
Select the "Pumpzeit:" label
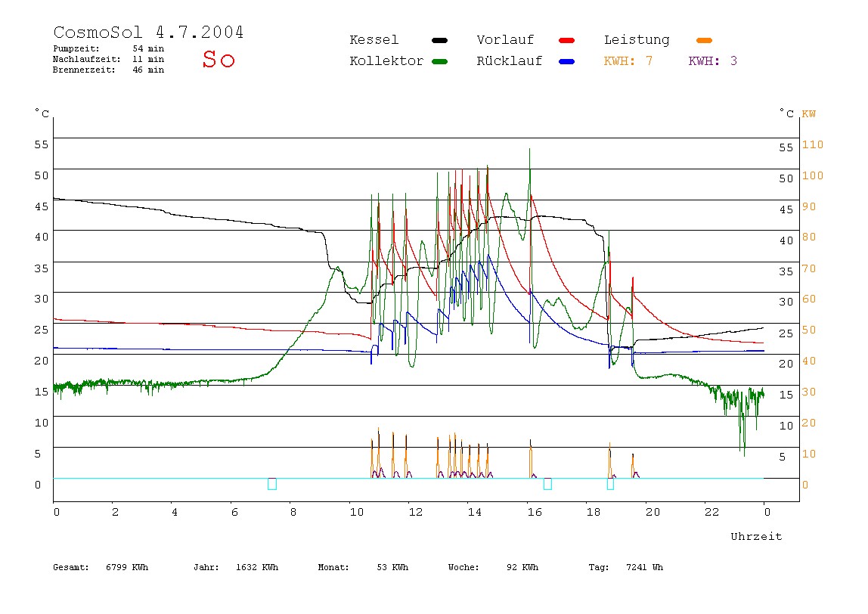(x=76, y=48)
